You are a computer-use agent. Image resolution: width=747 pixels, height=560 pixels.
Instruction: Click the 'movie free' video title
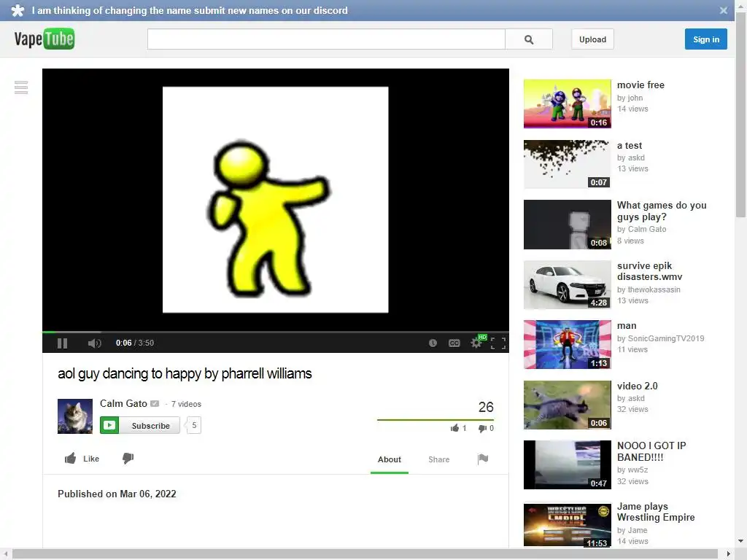[640, 85]
